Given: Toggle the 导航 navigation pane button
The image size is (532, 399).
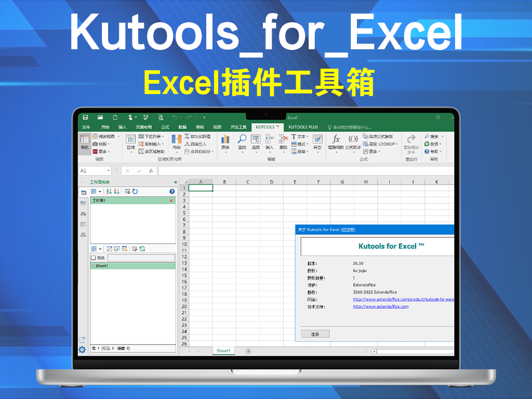Looking at the screenshot, I should coord(85,143).
